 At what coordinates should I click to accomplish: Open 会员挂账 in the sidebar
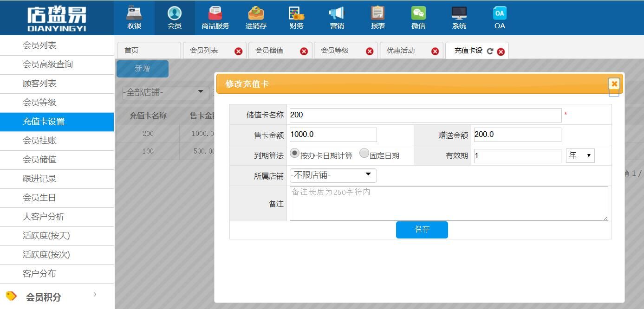[x=57, y=141]
